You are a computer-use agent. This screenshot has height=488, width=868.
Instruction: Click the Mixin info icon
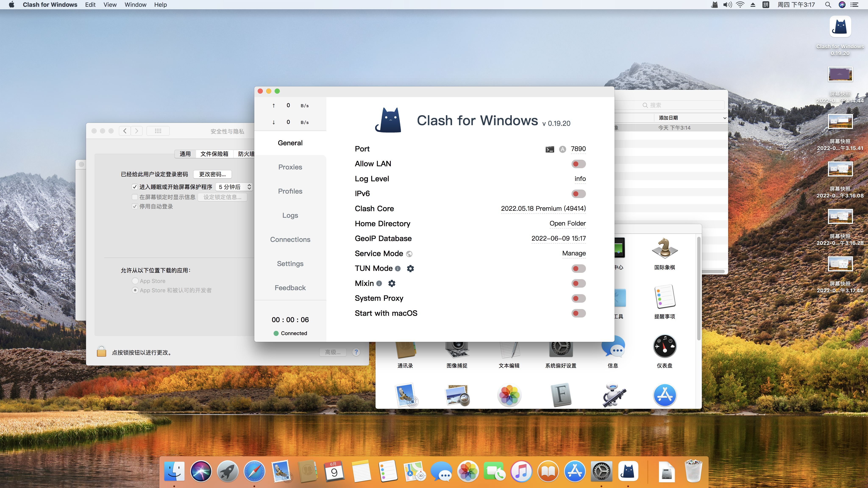pyautogui.click(x=379, y=283)
